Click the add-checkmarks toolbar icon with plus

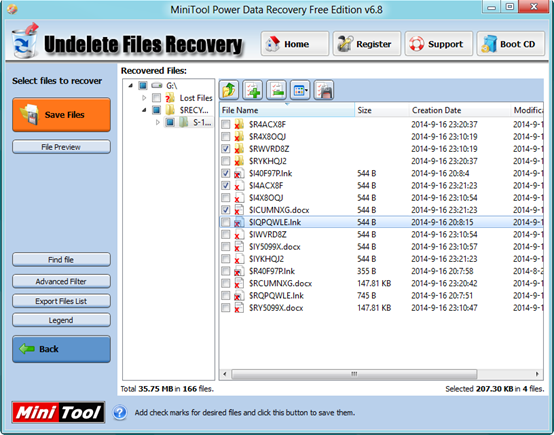[x=252, y=90]
